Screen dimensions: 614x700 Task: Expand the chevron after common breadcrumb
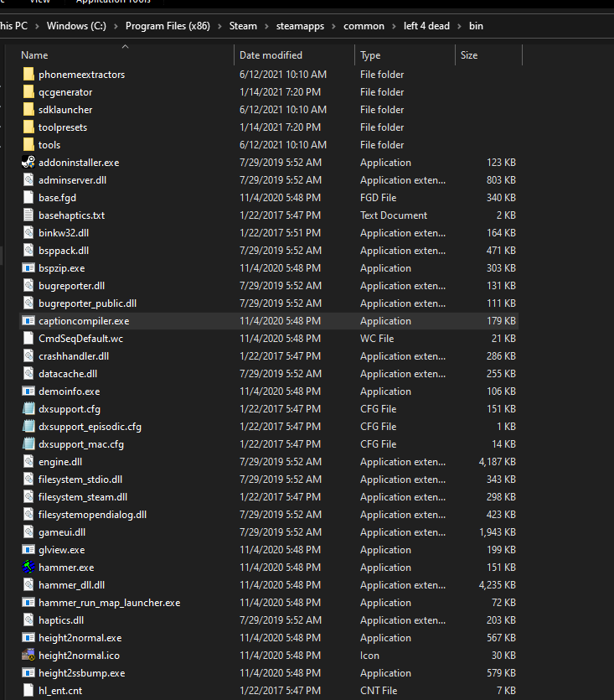[x=394, y=26]
